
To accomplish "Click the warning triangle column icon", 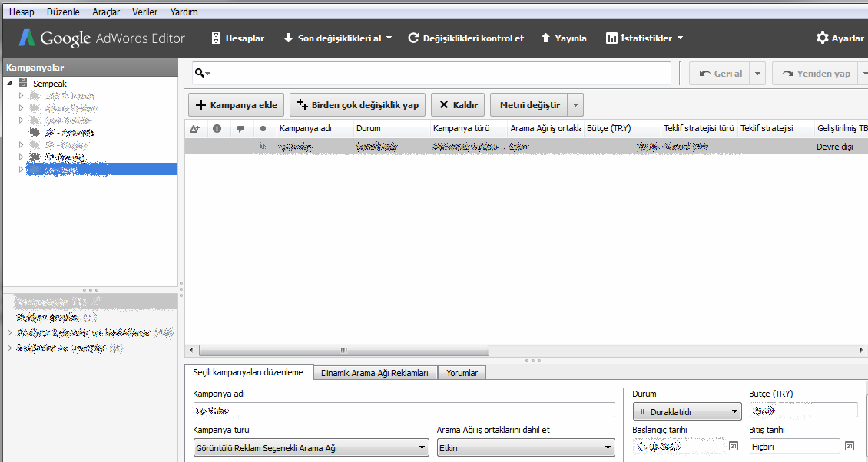I will click(x=194, y=129).
